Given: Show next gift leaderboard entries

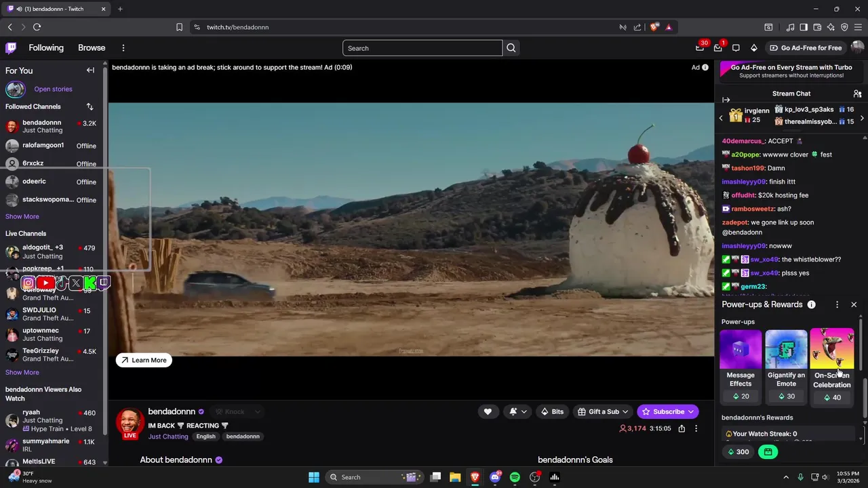Looking at the screenshot, I should tap(862, 118).
